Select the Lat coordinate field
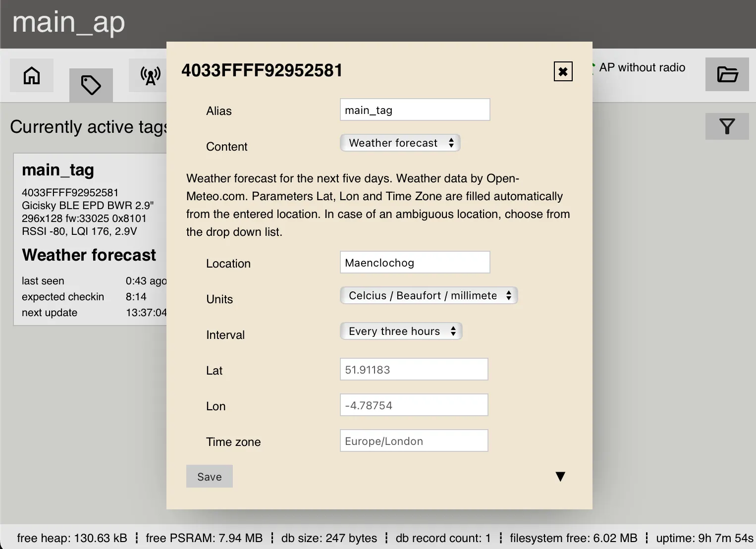 [x=414, y=369]
